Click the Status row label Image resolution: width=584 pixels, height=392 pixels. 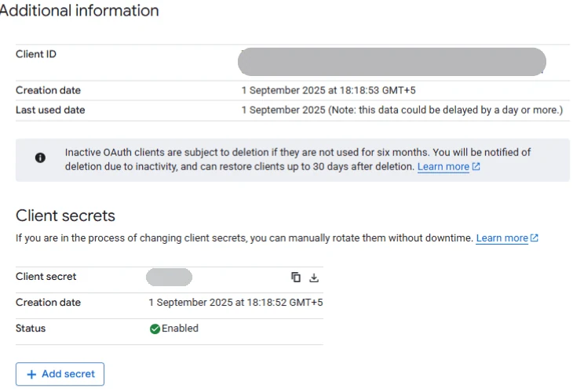(31, 328)
